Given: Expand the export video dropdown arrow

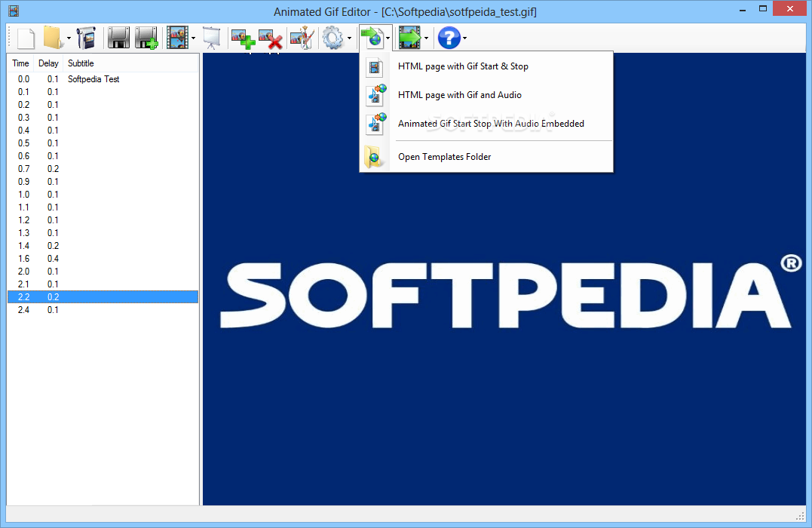Looking at the screenshot, I should tap(426, 38).
